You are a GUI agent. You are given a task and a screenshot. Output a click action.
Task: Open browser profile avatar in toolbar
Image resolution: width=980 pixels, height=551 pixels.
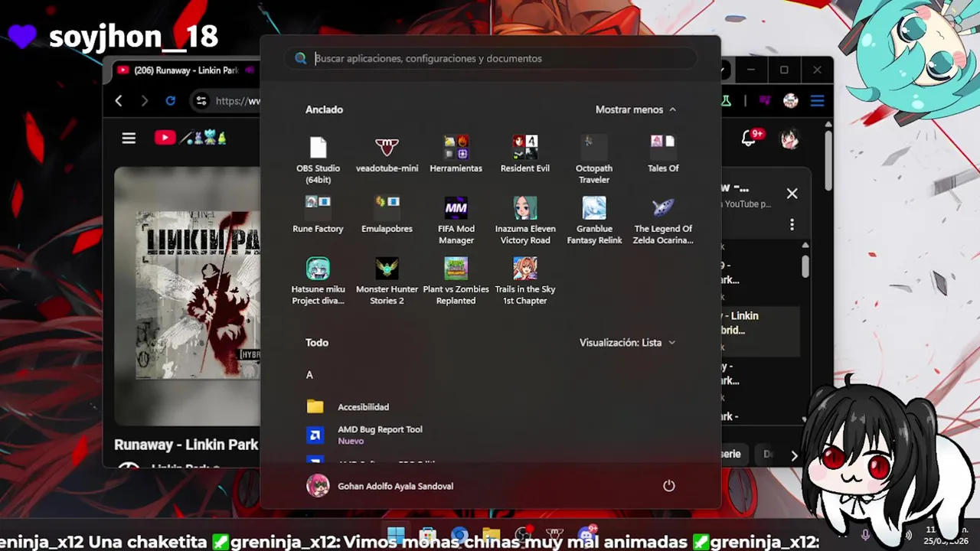tap(790, 101)
